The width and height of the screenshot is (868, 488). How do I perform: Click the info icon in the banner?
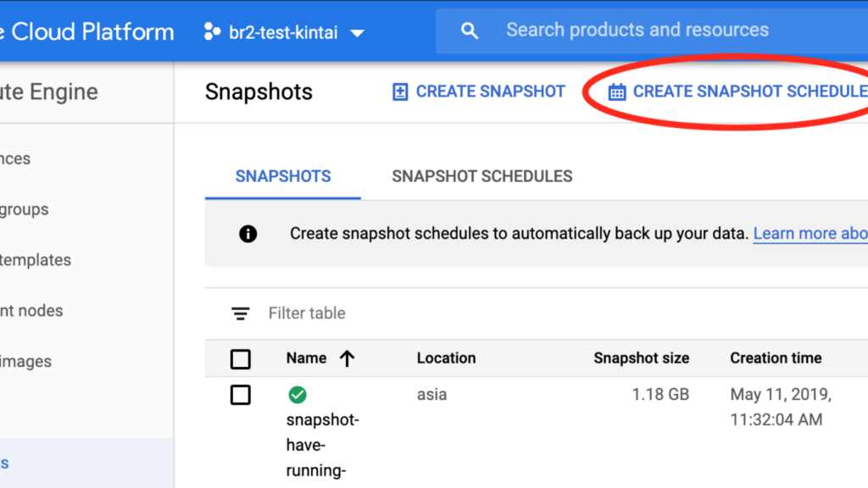click(248, 234)
